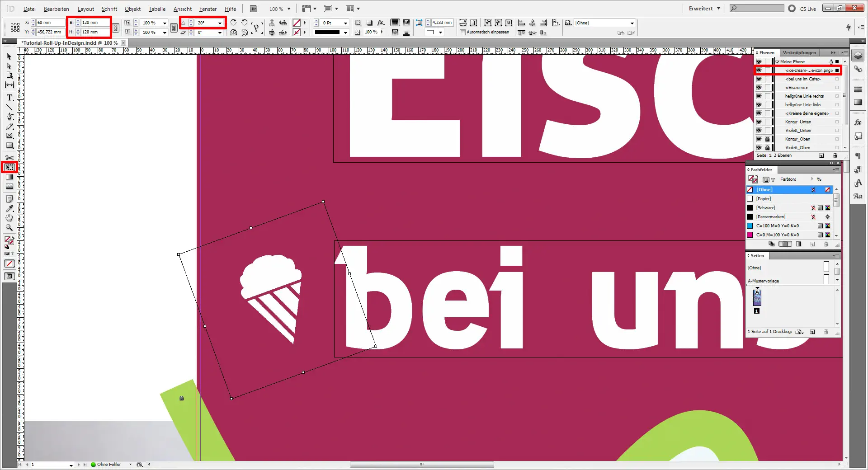Screen dimensions: 868x470
Task: Open the rotation angle dropdown showing 20°
Action: coord(220,23)
